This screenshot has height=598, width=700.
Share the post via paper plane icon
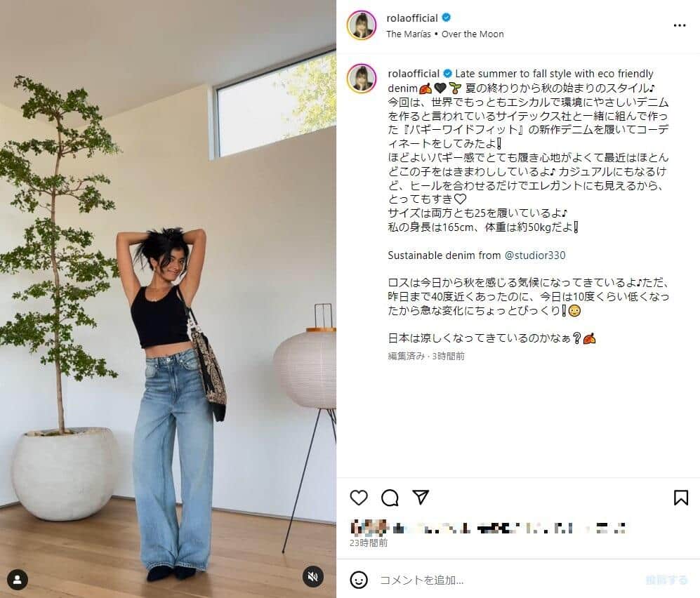421,497
